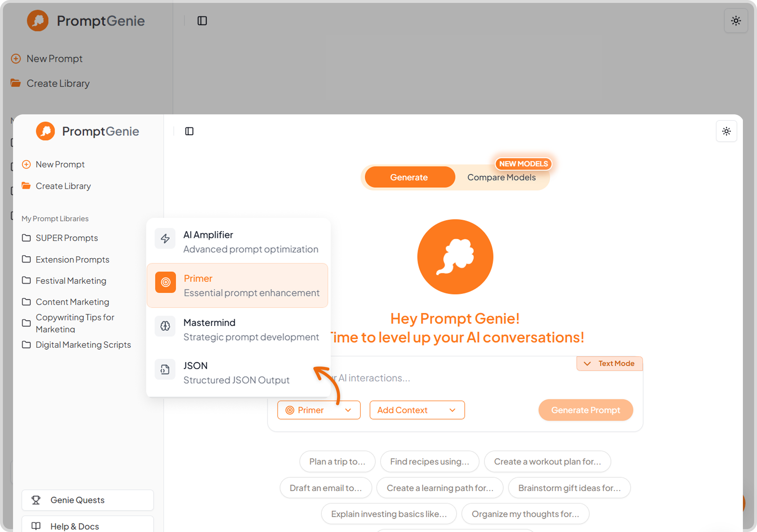Toggle theme with top-right background sun button

pyautogui.click(x=736, y=21)
